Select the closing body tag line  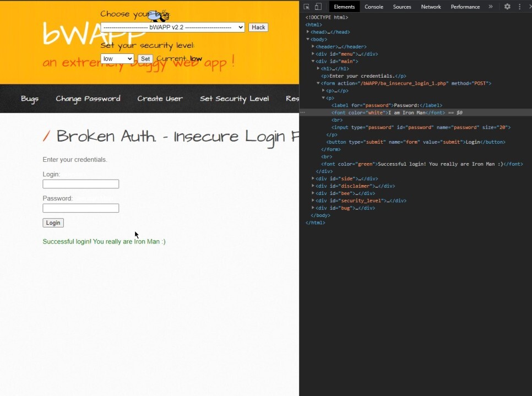click(321, 215)
